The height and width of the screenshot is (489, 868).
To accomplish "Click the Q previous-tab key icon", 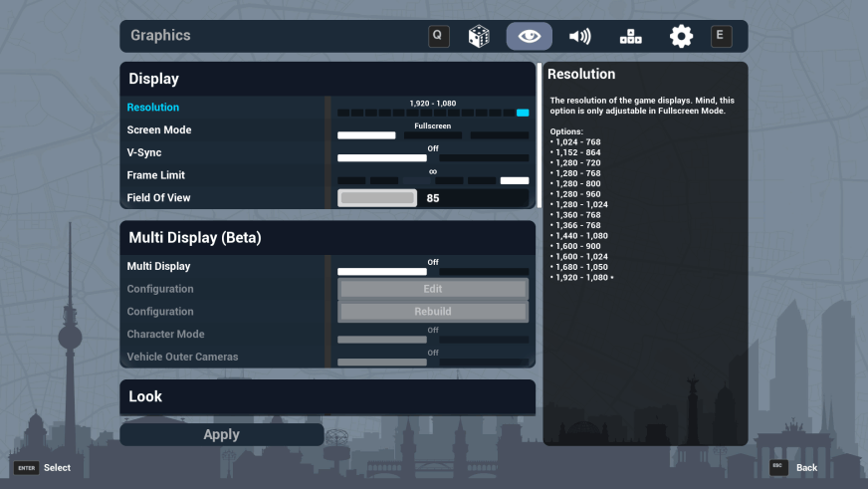I will point(438,37).
